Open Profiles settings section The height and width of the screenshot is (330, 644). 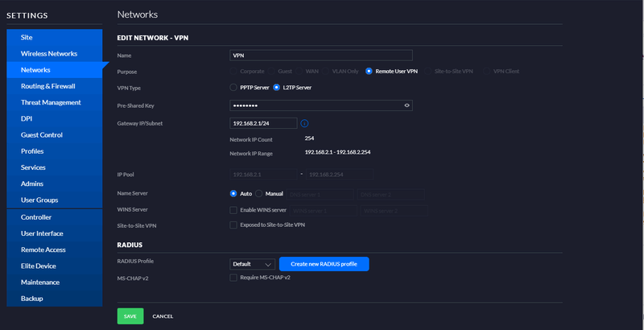[x=54, y=151]
